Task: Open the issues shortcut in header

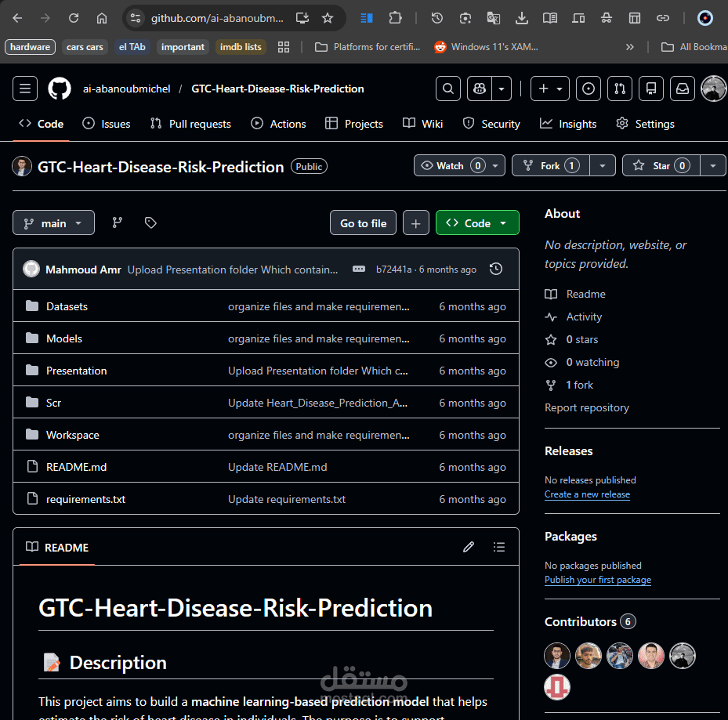Action: pos(589,89)
